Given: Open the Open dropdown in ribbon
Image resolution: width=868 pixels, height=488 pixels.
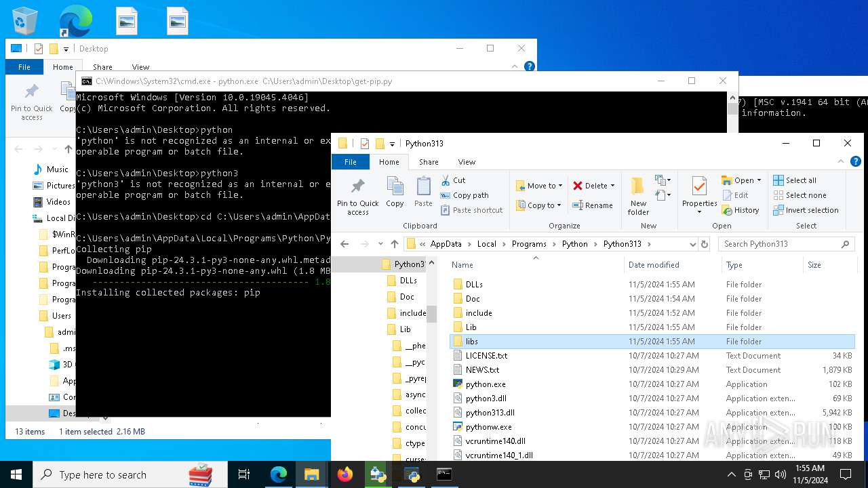Looking at the screenshot, I should tap(741, 180).
